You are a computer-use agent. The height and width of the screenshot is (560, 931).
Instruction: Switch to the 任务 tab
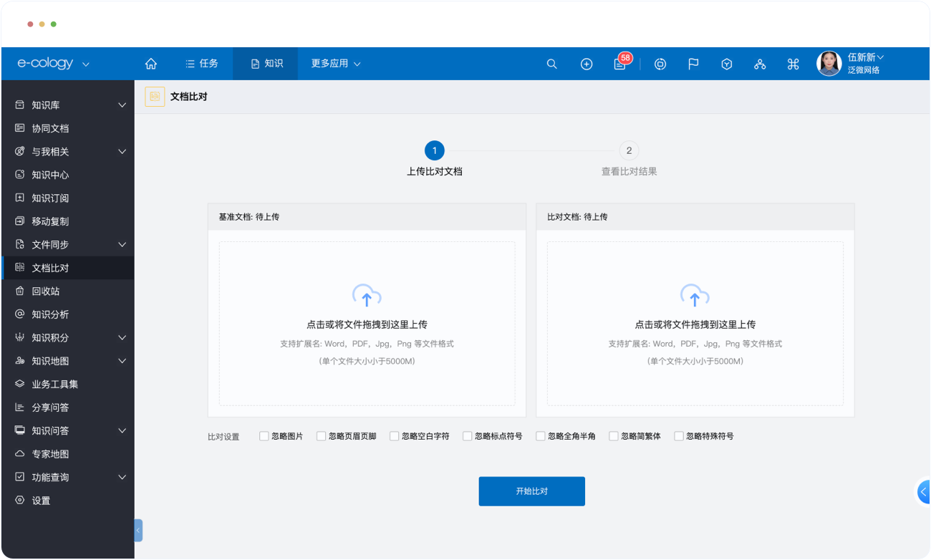[x=201, y=64]
